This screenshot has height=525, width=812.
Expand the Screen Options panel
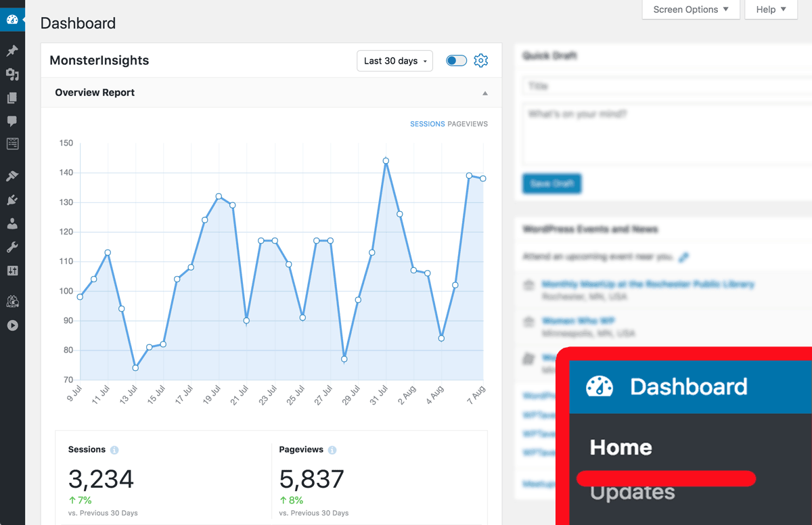coord(691,9)
